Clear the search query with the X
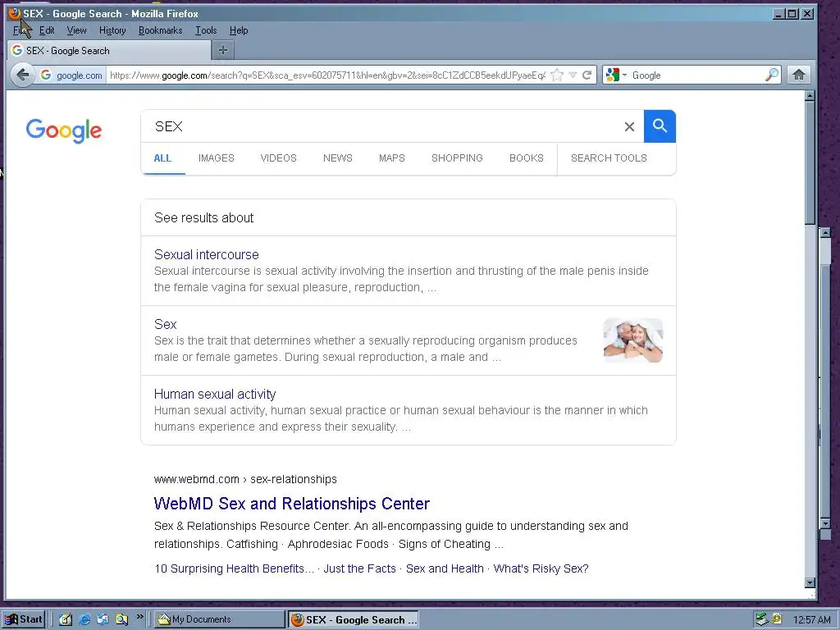Screen dimensions: 840x630 coord(629,127)
